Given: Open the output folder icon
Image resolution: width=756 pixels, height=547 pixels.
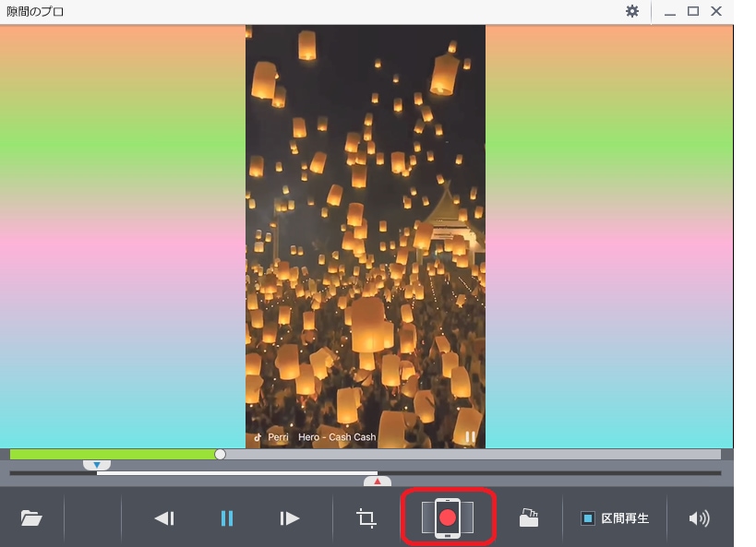Looking at the screenshot, I should pos(528,517).
